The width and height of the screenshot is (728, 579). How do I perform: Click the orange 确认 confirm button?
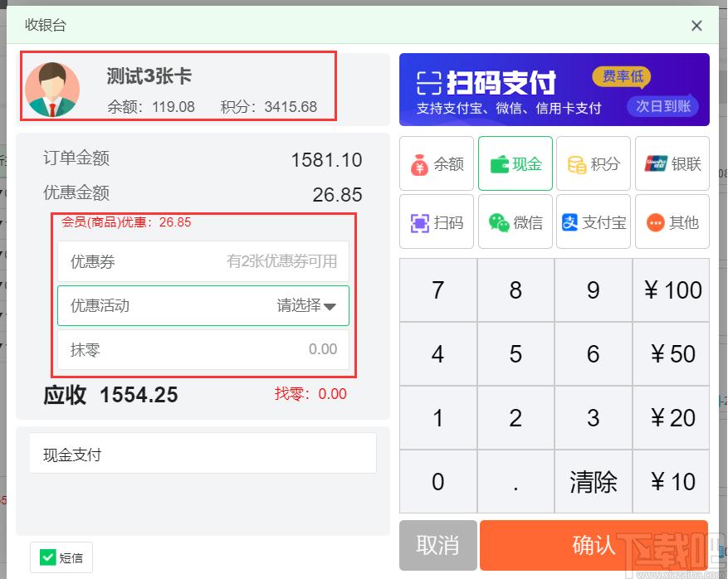coord(594,545)
